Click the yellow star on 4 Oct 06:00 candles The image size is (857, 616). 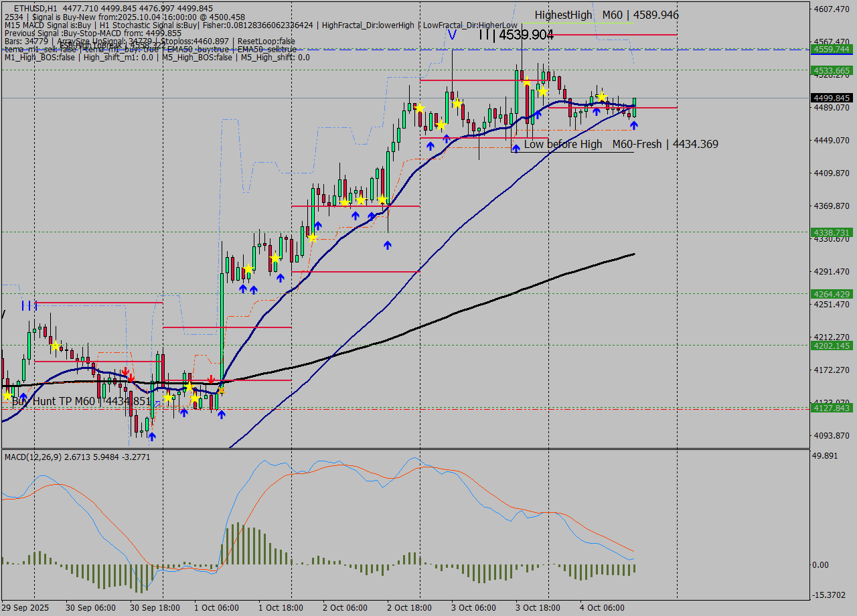click(601, 97)
